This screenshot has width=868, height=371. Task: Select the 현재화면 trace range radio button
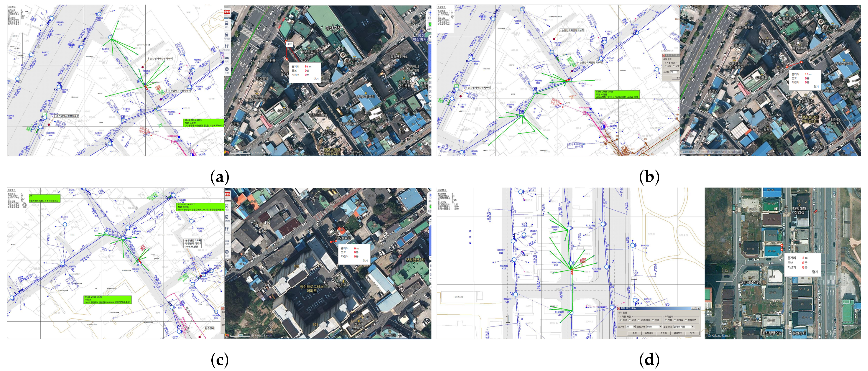click(686, 321)
